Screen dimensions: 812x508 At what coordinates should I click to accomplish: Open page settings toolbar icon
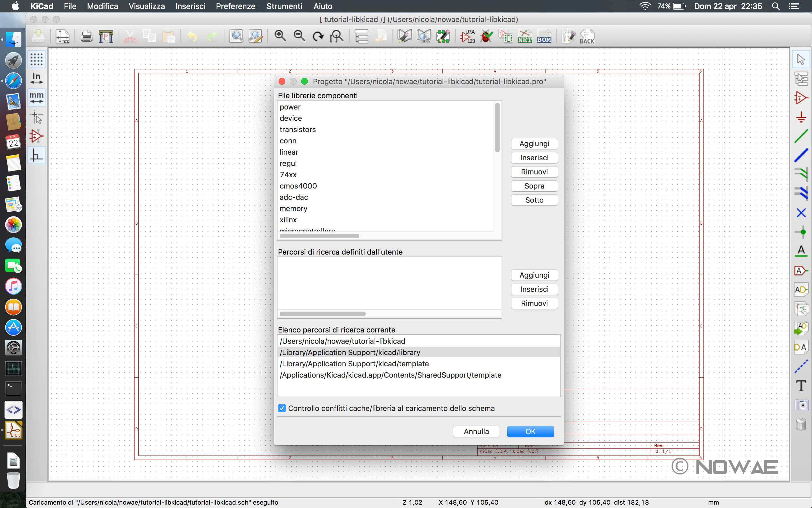pos(62,36)
